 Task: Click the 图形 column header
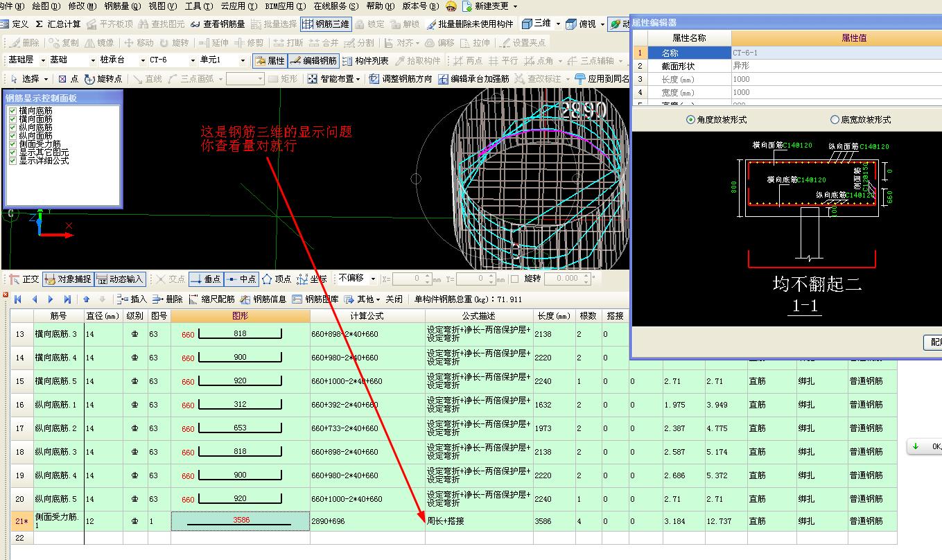[241, 316]
